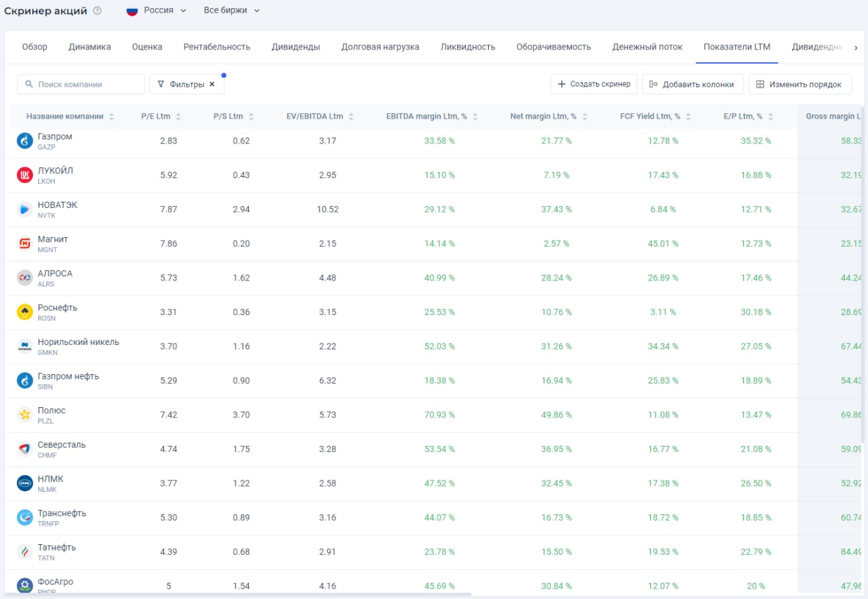Select the Показатели LTM tab

point(737,47)
